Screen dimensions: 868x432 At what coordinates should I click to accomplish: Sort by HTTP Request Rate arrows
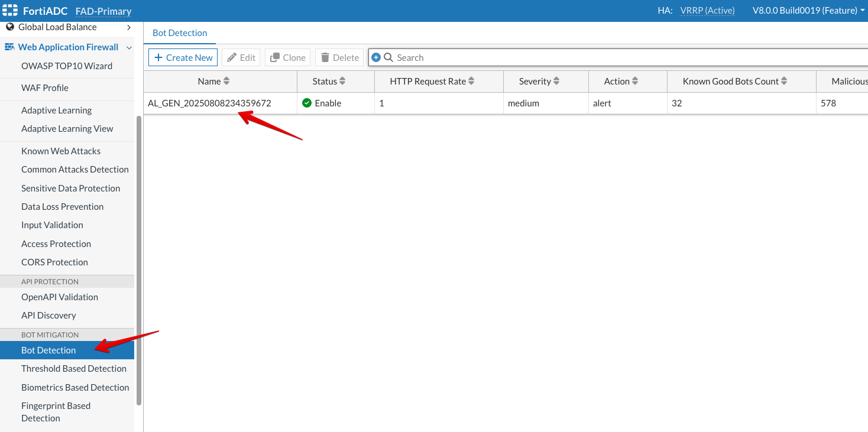click(471, 82)
